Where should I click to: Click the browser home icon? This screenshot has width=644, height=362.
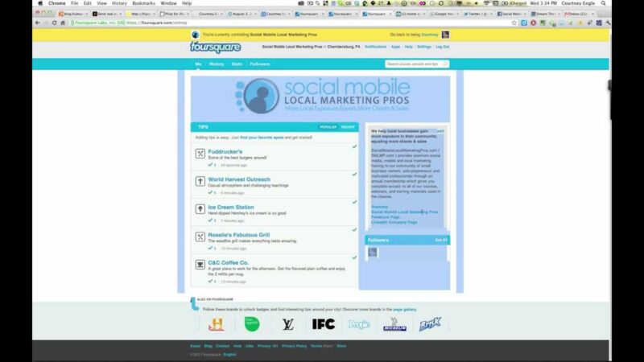[63, 23]
